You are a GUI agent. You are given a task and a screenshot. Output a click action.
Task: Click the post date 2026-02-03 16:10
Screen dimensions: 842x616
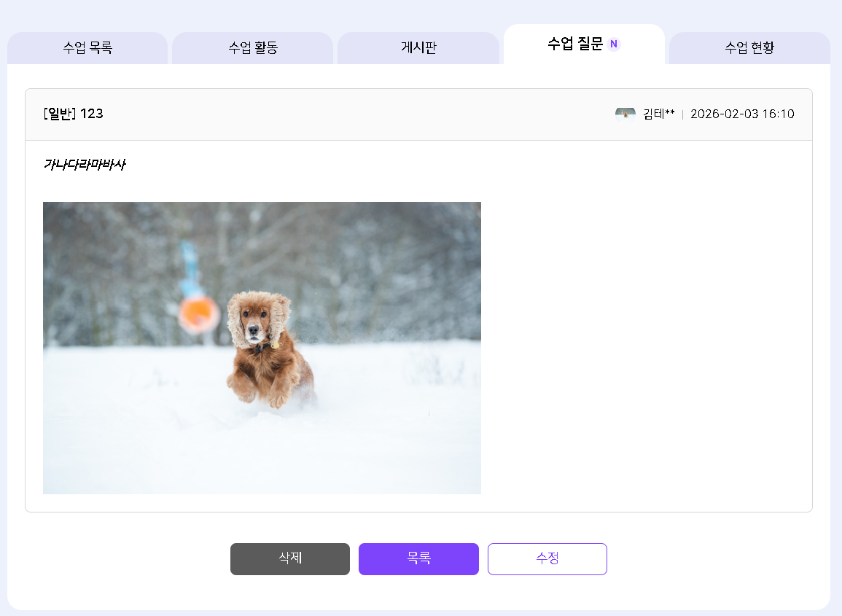click(742, 114)
